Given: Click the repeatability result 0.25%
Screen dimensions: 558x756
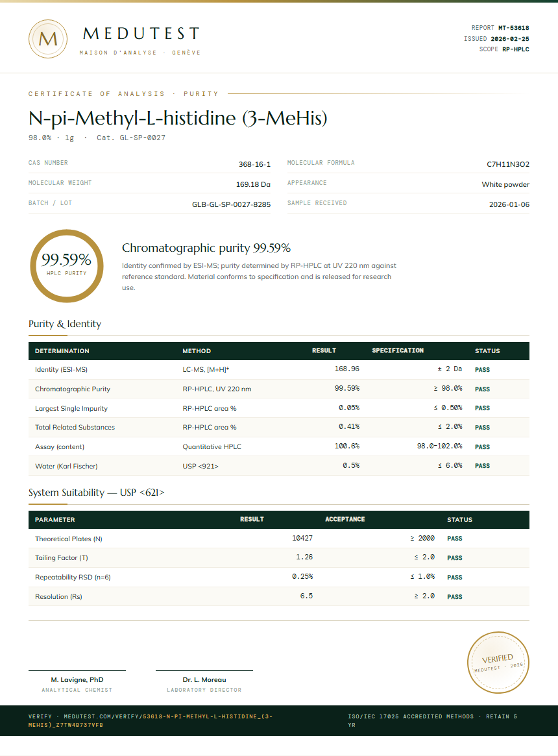Looking at the screenshot, I should (x=302, y=577).
